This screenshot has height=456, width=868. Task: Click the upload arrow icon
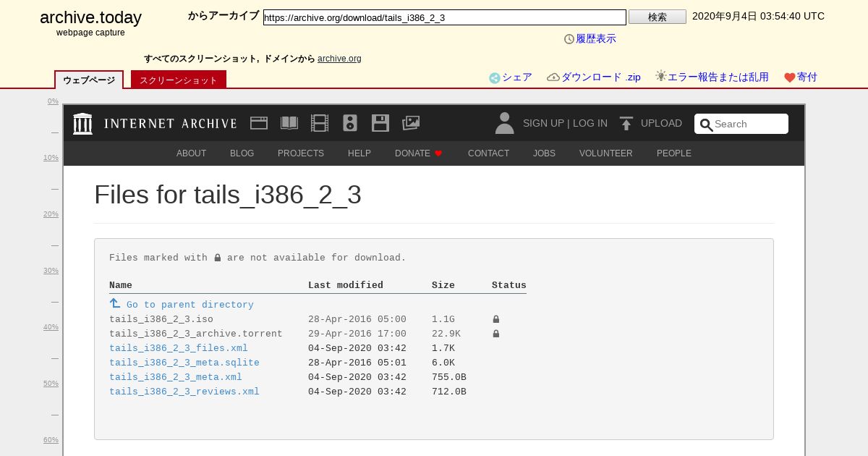(626, 123)
